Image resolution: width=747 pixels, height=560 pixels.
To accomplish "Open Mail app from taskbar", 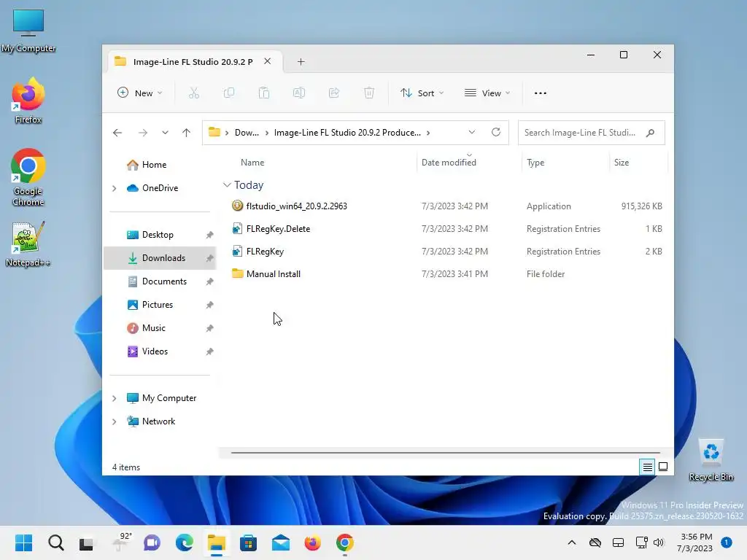I will point(281,542).
